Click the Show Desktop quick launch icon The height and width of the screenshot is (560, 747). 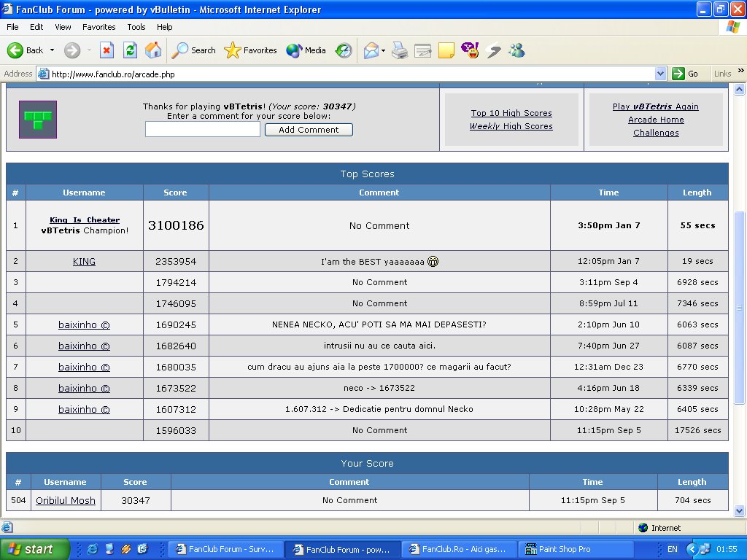point(109,549)
